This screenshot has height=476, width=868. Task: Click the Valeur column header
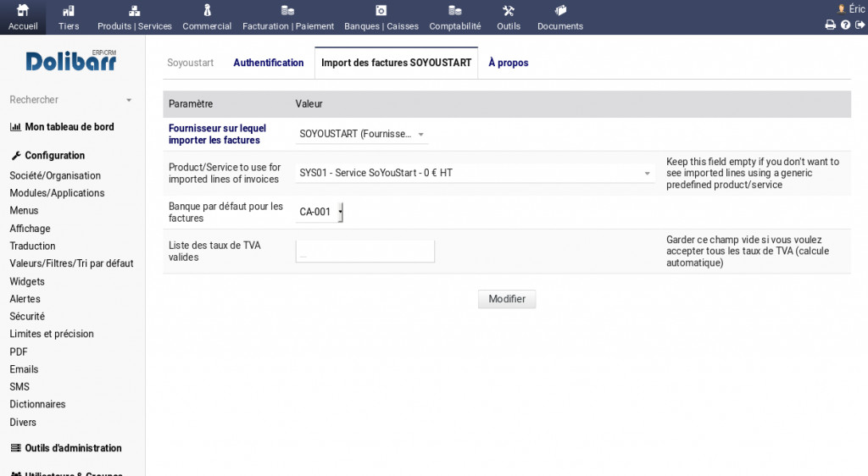(309, 104)
